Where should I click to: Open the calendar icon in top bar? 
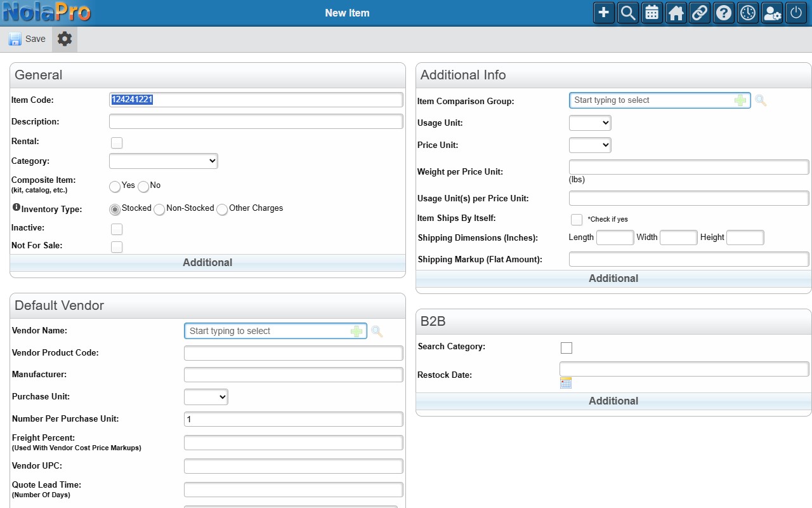[x=652, y=13]
